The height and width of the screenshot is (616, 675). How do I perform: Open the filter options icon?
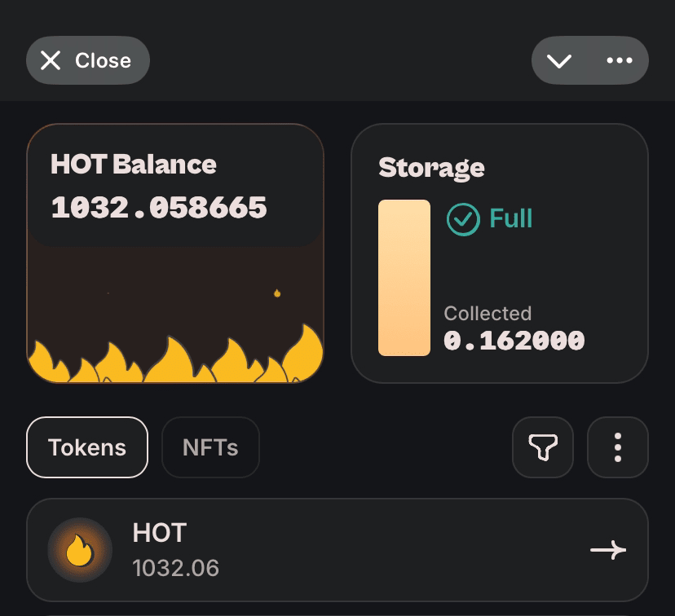coord(543,447)
